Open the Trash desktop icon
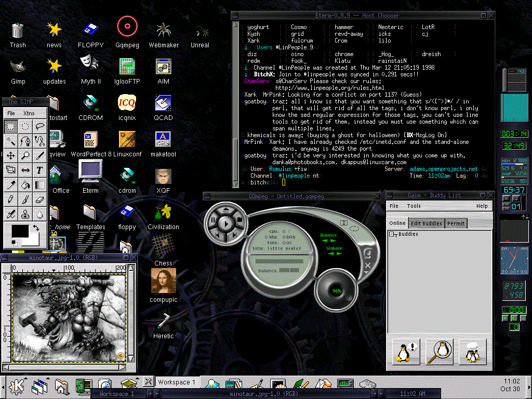This screenshot has height=399, width=532. coord(18,35)
